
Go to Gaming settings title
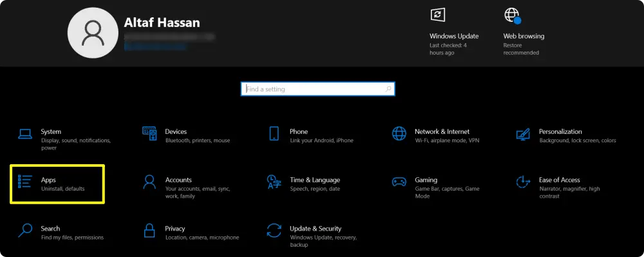click(x=426, y=180)
